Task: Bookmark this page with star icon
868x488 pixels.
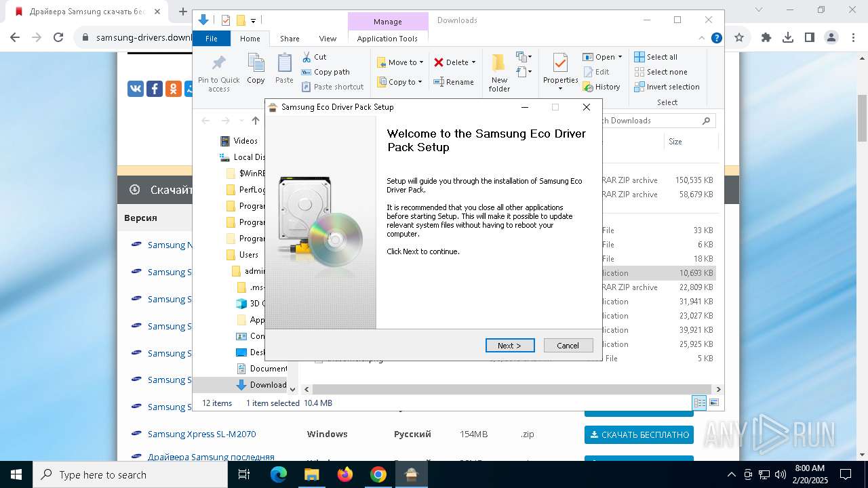Action: click(739, 38)
